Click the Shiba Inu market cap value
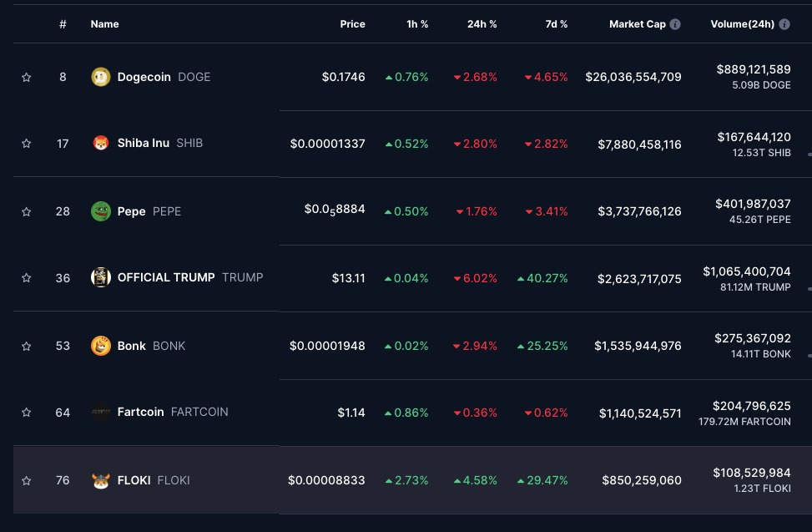The image size is (812, 532). coord(639,144)
